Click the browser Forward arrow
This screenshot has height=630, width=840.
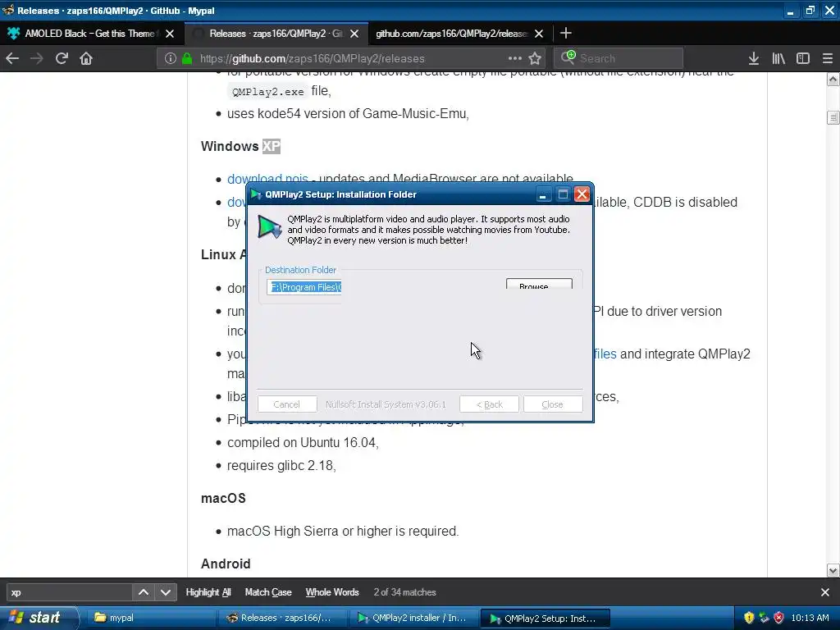pyautogui.click(x=37, y=58)
